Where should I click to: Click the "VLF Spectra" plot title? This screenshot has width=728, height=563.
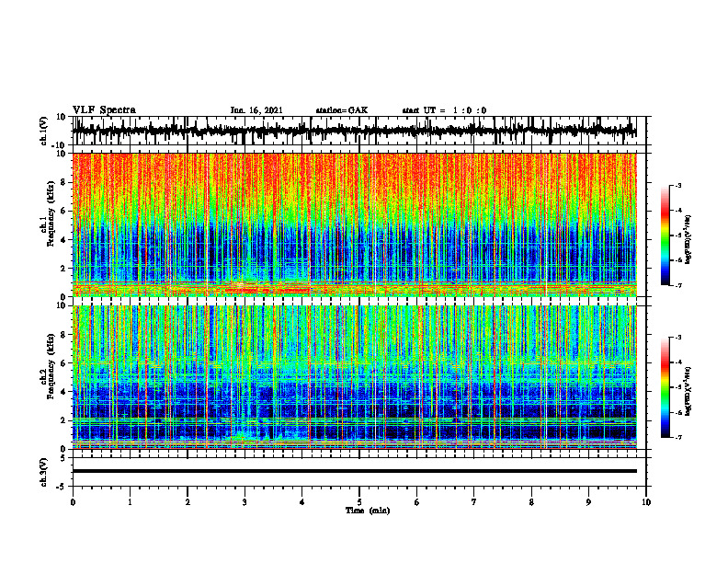coord(104,110)
